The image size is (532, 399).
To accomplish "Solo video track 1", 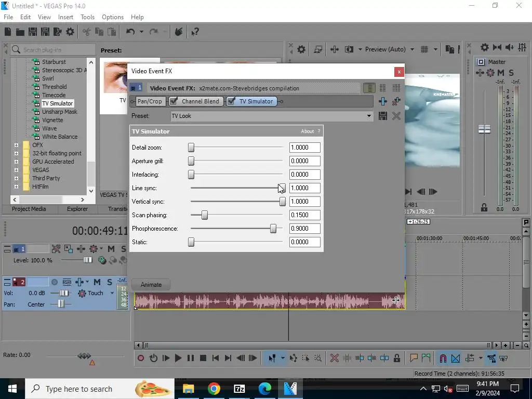I will 123,249.
